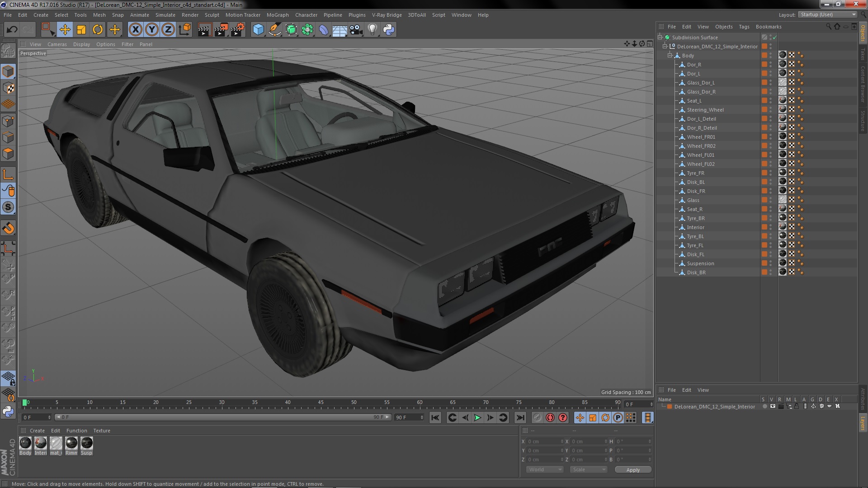
Task: Go to end of animation
Action: click(520, 418)
